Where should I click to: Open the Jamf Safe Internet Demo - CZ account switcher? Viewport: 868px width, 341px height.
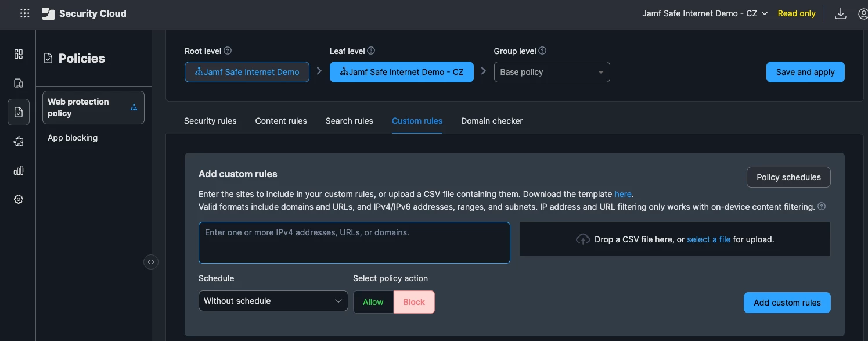[705, 13]
